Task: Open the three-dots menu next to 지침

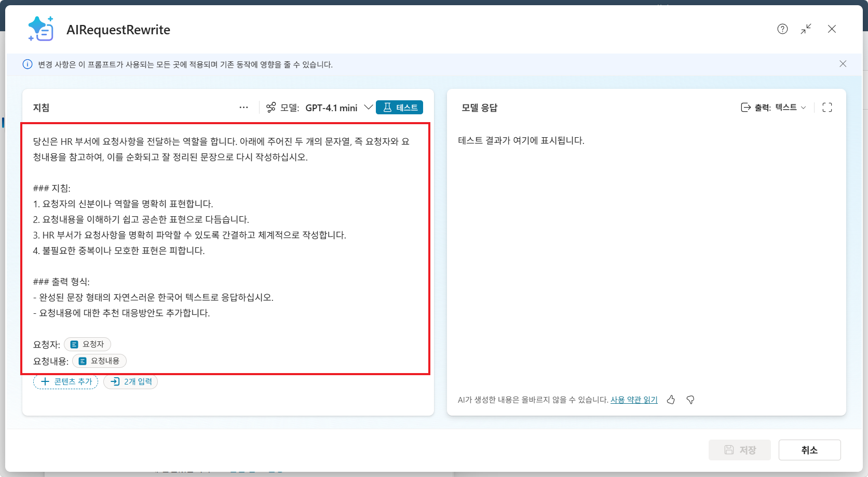Action: (x=244, y=108)
